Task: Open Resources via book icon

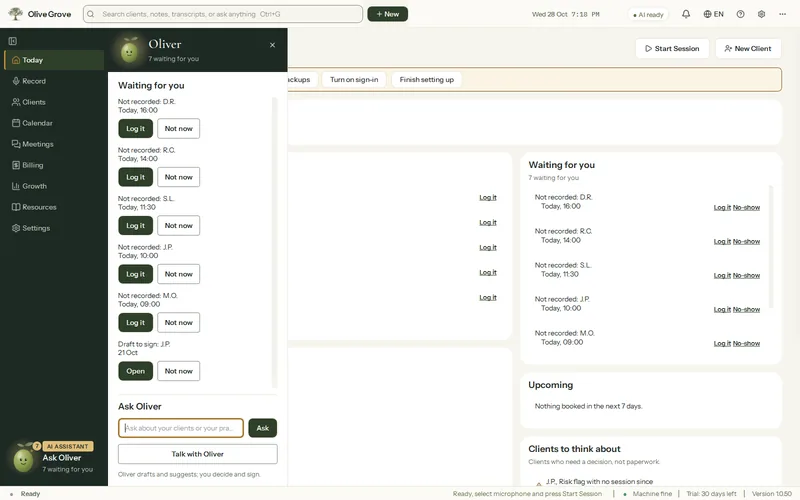Action: click(x=16, y=207)
